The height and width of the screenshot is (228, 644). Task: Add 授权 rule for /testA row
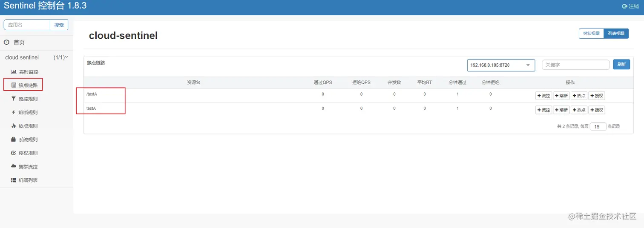coord(597,96)
